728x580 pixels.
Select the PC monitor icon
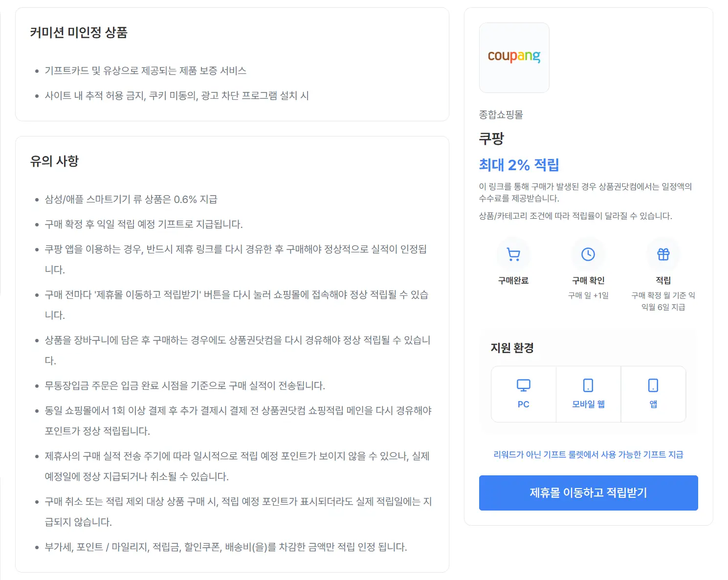tap(524, 385)
